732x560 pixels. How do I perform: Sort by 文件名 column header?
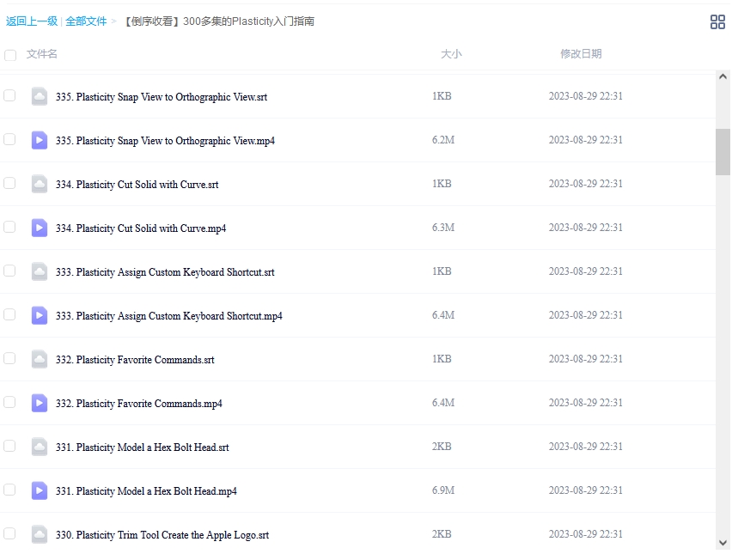tap(42, 54)
